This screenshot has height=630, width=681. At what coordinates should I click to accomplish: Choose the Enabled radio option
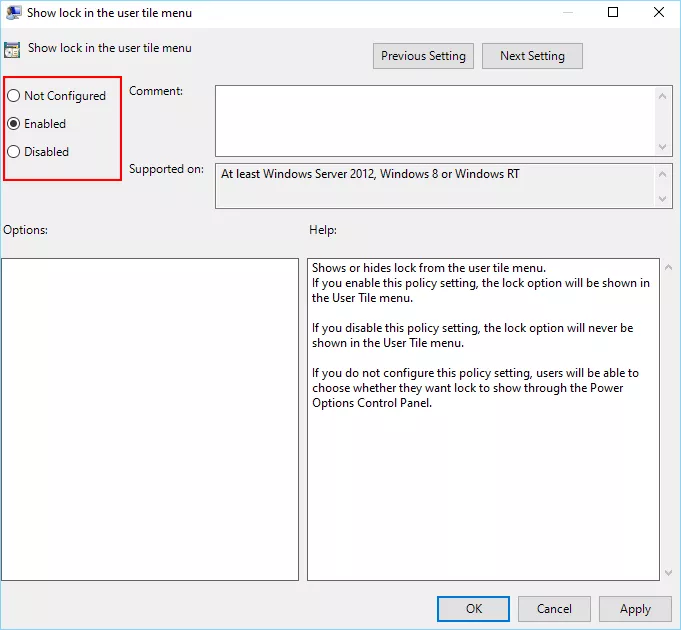(13, 124)
